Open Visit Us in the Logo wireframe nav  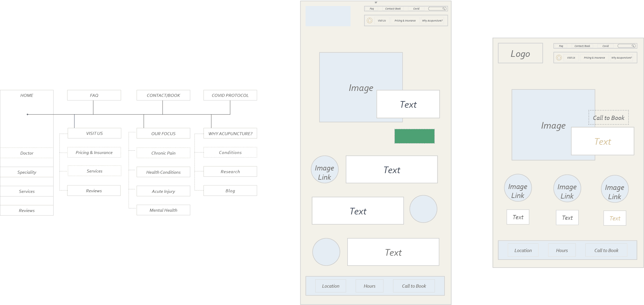571,58
